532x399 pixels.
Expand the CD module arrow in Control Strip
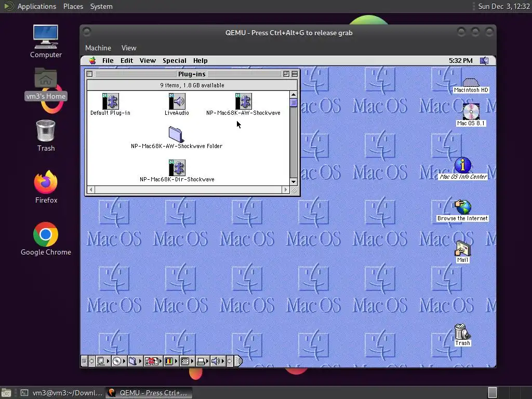[x=124, y=361]
